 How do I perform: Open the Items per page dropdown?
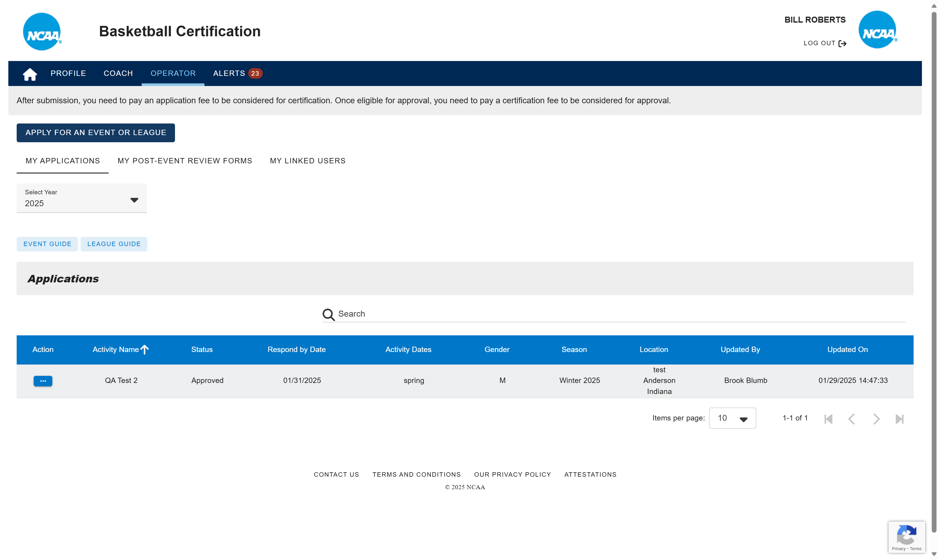click(732, 418)
